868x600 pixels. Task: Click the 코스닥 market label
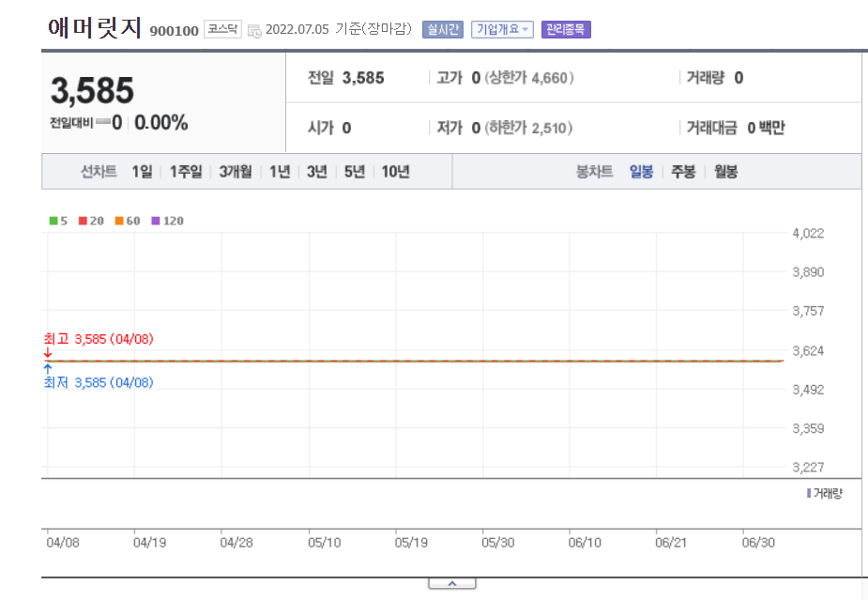pos(222,29)
